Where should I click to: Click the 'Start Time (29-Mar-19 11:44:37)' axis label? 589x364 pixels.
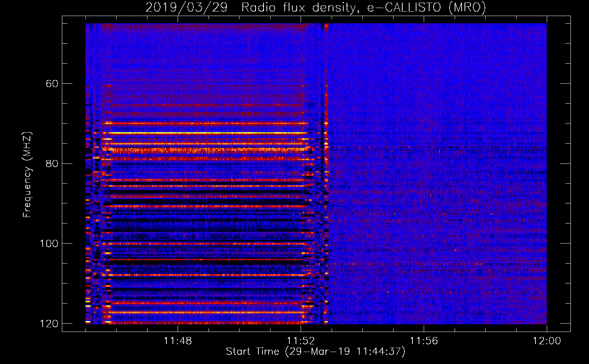316,352
